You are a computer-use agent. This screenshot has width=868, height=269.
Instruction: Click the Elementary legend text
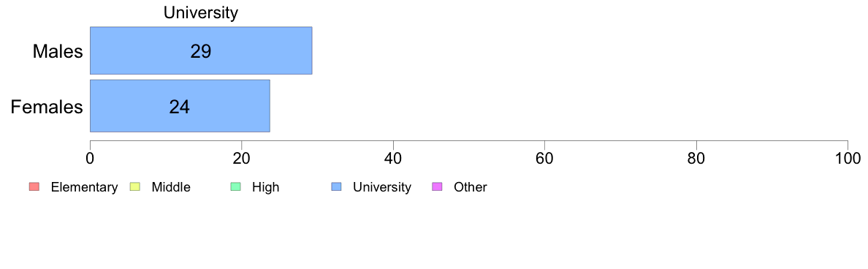(x=84, y=187)
